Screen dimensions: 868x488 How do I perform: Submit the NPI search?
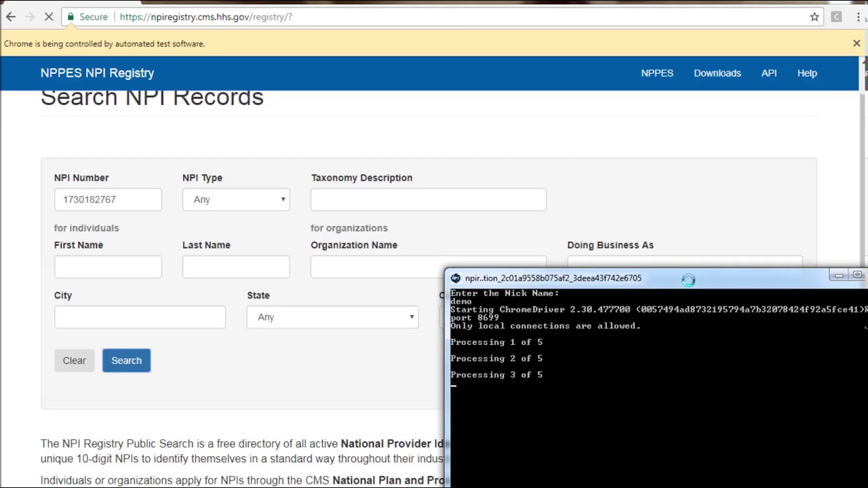[126, 361]
